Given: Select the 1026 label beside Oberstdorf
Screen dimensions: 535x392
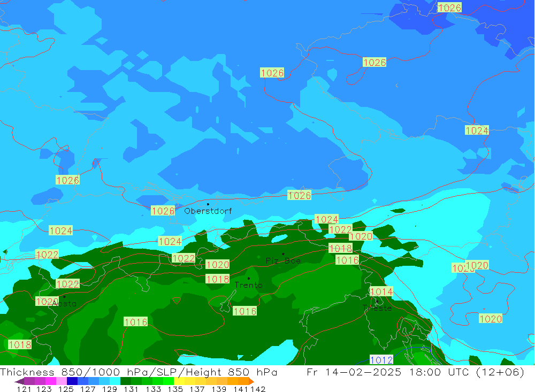Looking at the screenshot, I should coord(163,211).
